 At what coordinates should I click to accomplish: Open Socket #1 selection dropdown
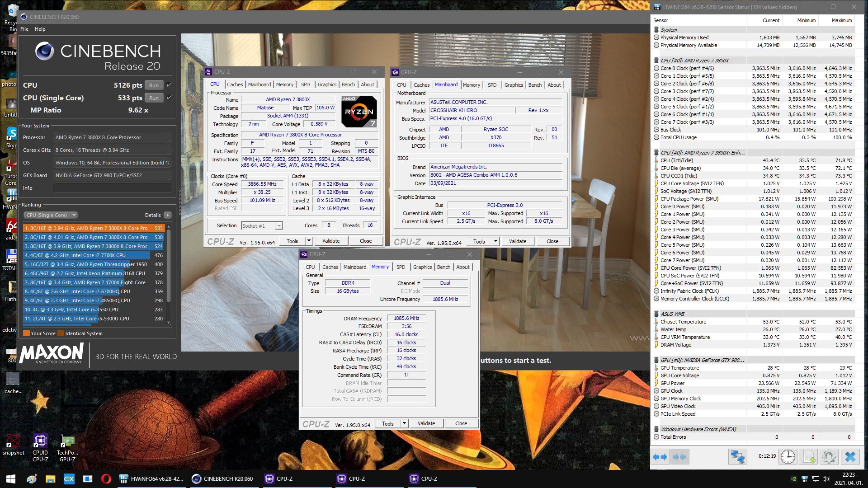pos(262,225)
